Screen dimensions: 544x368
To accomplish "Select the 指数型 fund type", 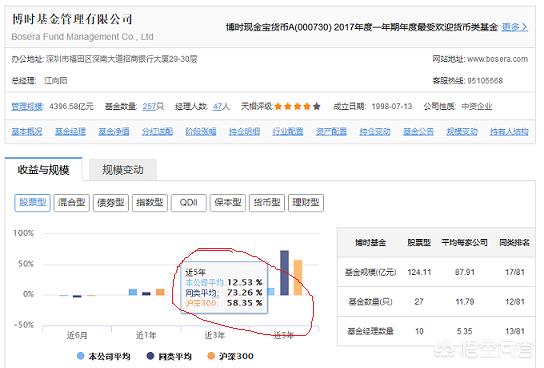I will pyautogui.click(x=150, y=203).
